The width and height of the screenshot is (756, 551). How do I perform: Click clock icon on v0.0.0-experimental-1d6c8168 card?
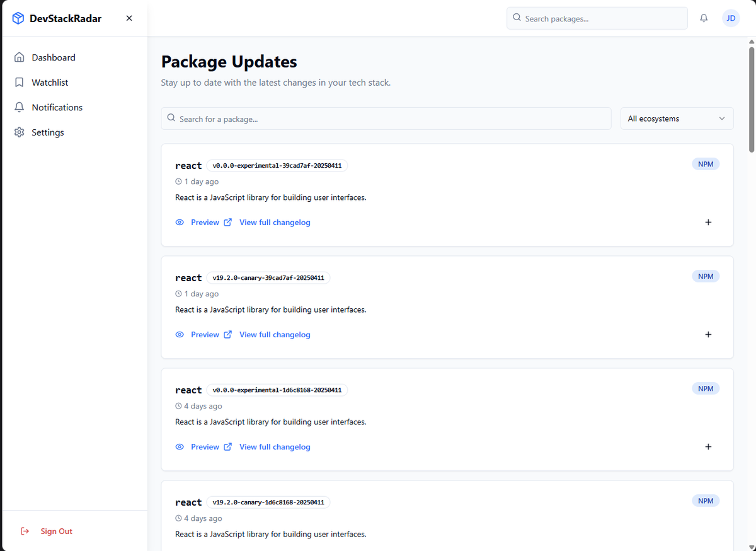pos(178,406)
